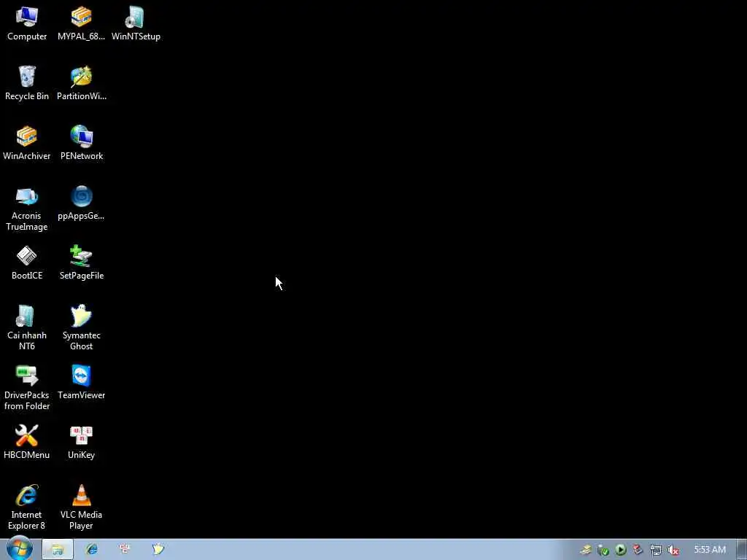The height and width of the screenshot is (560, 747).
Task: Select the Acronis TrueImage icon
Action: pyautogui.click(x=27, y=209)
